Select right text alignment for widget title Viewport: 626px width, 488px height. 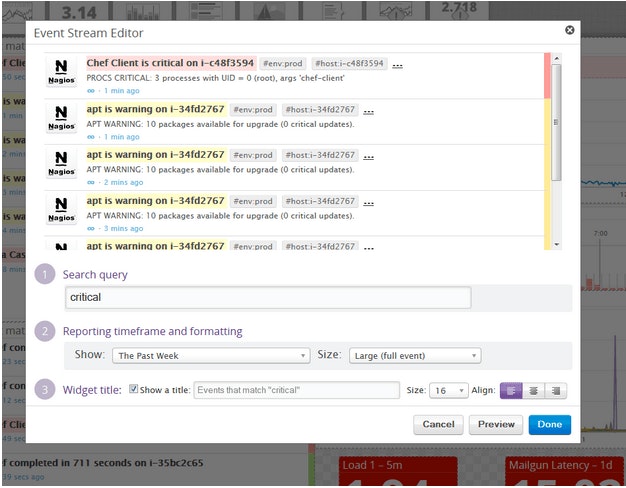coord(556,390)
